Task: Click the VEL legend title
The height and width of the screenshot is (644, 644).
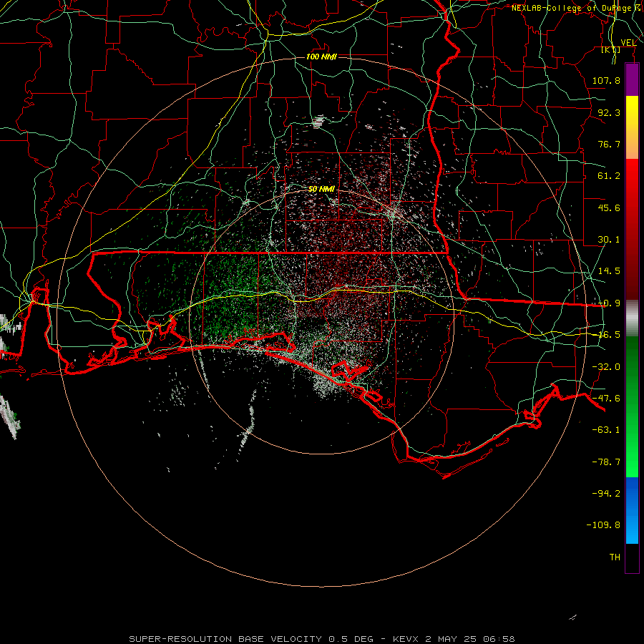Action: 628,42
